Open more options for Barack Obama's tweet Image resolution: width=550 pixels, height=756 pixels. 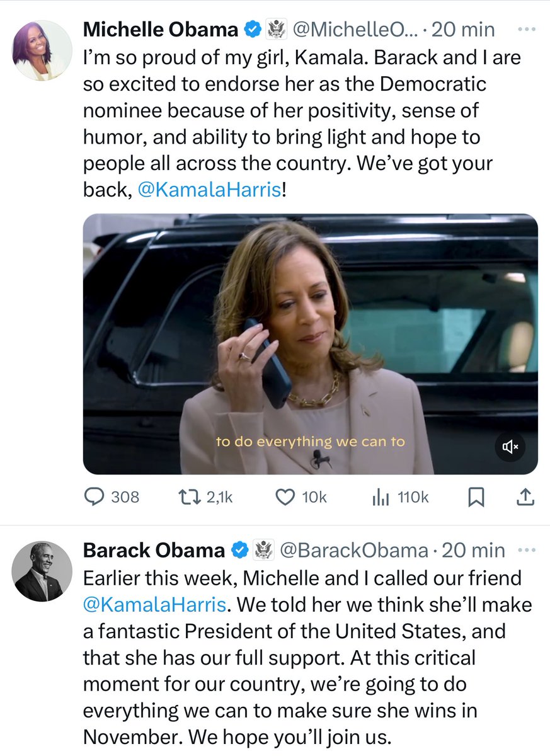pos(526,550)
